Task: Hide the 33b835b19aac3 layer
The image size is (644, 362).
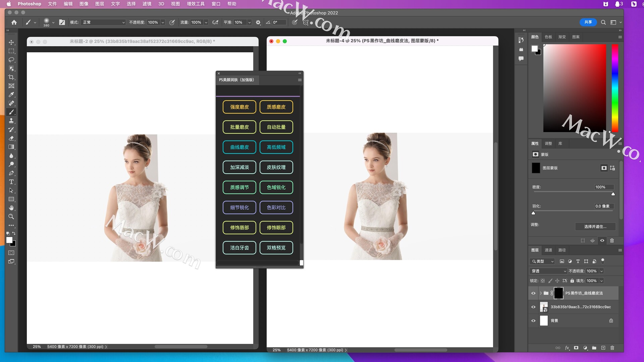Action: click(533, 307)
